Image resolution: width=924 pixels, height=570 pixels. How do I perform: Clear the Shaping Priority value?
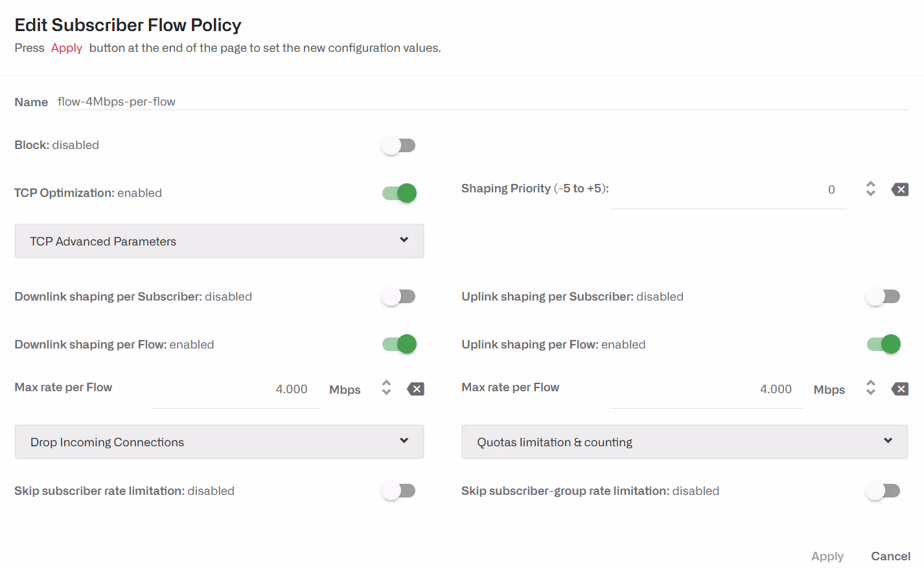[899, 190]
